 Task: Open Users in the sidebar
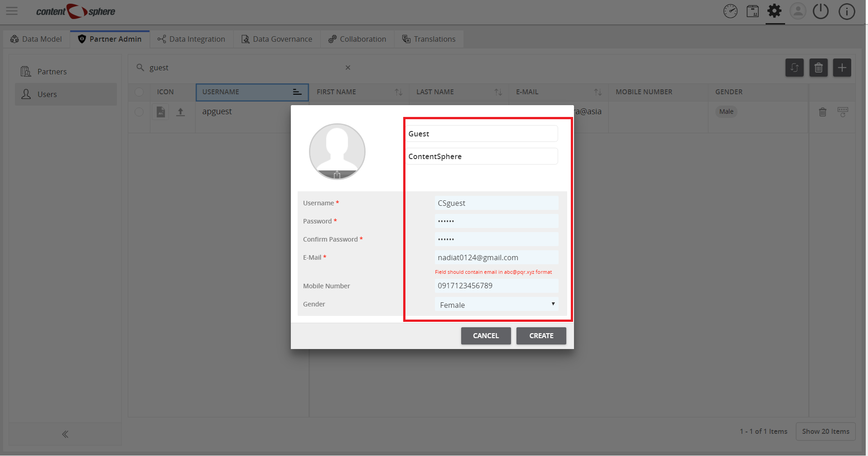[x=66, y=94]
